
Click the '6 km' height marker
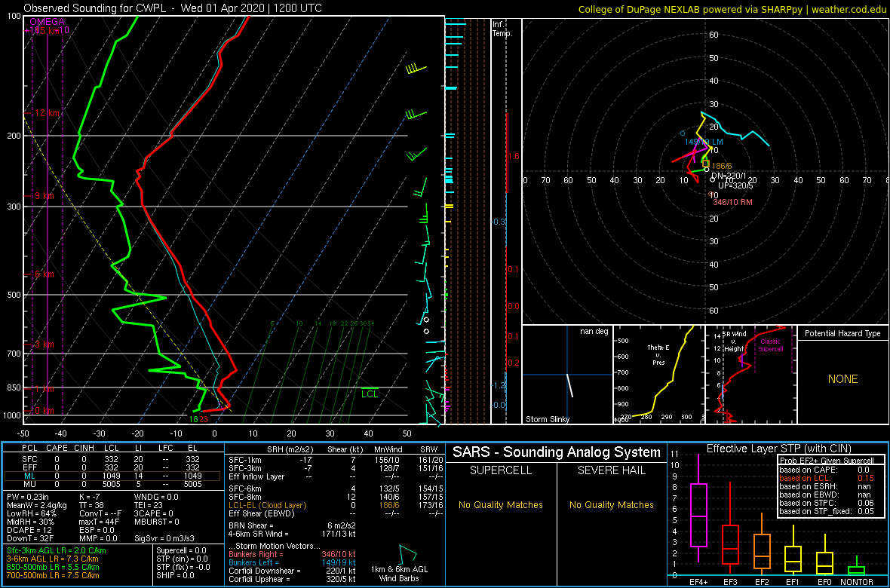(44, 274)
